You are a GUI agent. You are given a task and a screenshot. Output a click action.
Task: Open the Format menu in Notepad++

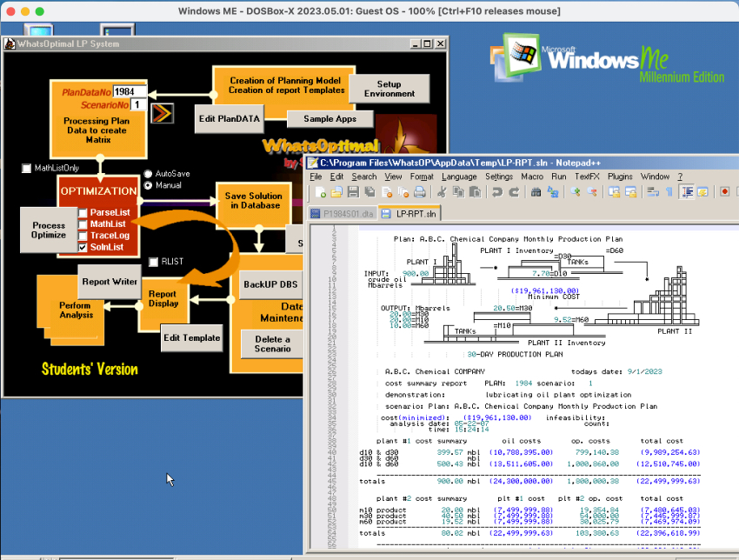[x=422, y=177]
